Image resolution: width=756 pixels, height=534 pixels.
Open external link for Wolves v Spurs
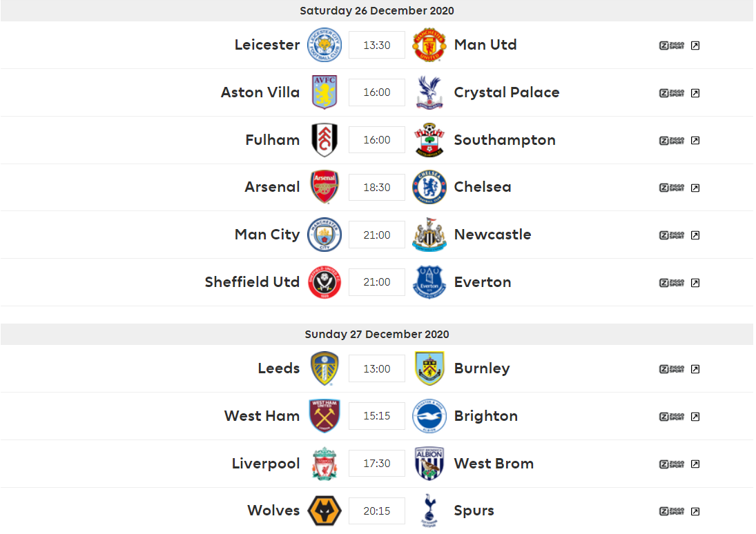(695, 512)
